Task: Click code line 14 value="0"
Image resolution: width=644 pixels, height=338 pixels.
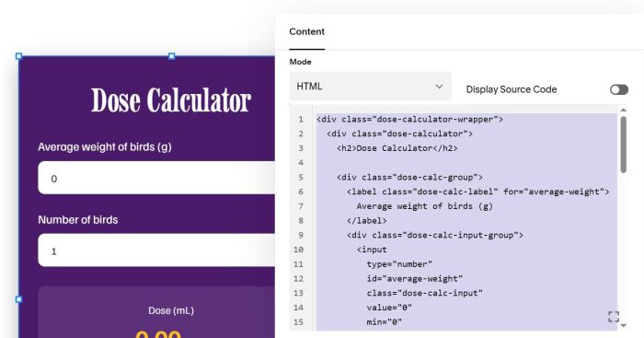Action: [x=389, y=308]
